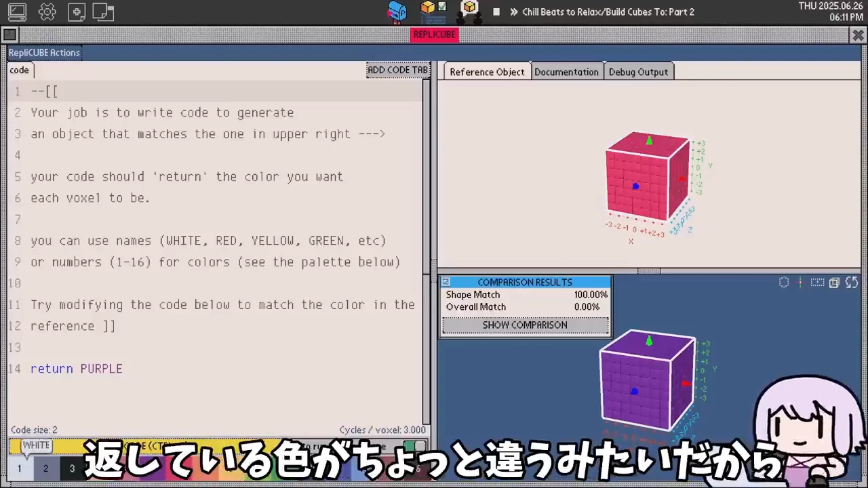Open the blue mailbox icon

[x=397, y=11]
